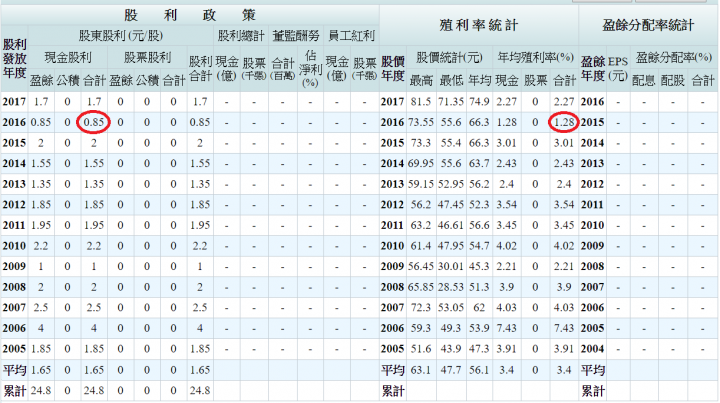
Task: Click the average lowest price 47.7
Action: [451, 370]
